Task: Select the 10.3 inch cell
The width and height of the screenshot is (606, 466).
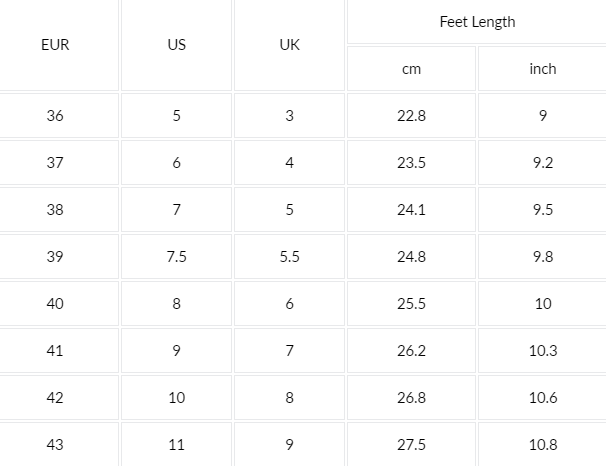Action: click(x=543, y=351)
